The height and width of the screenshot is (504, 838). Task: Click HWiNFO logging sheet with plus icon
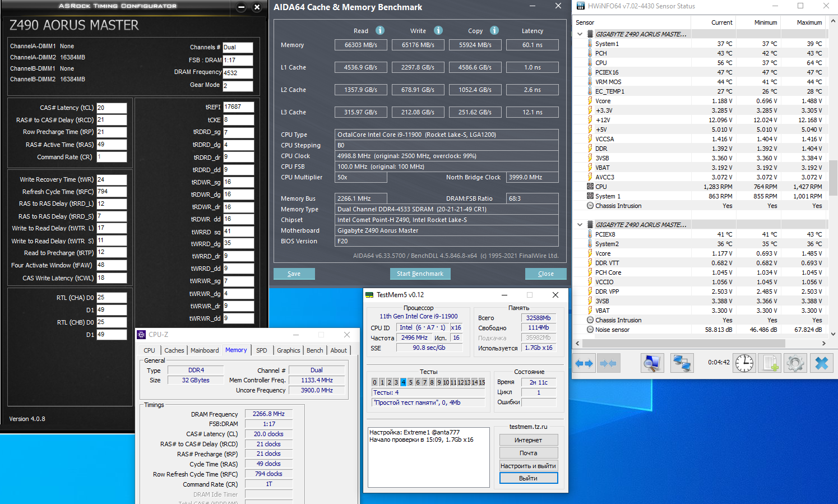[x=770, y=363]
